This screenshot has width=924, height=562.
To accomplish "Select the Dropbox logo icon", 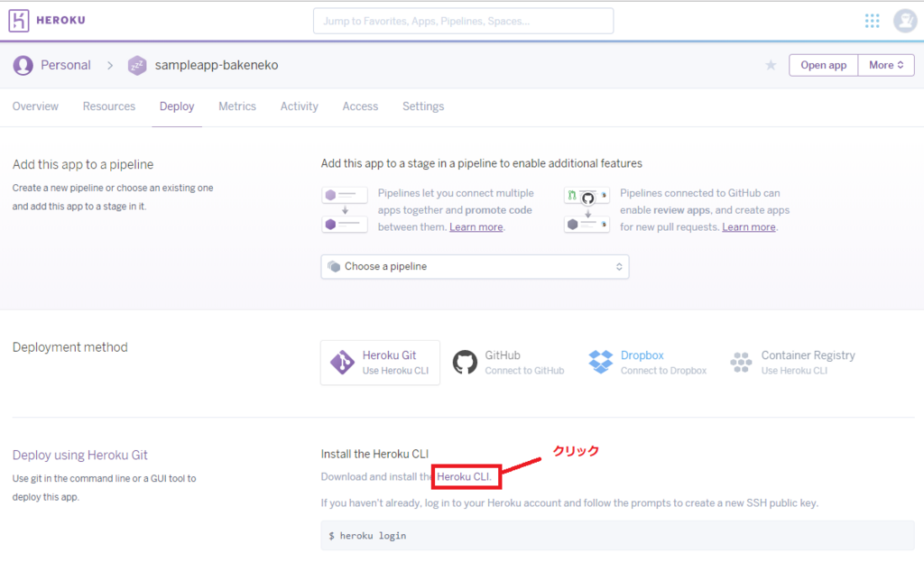I will [x=600, y=362].
